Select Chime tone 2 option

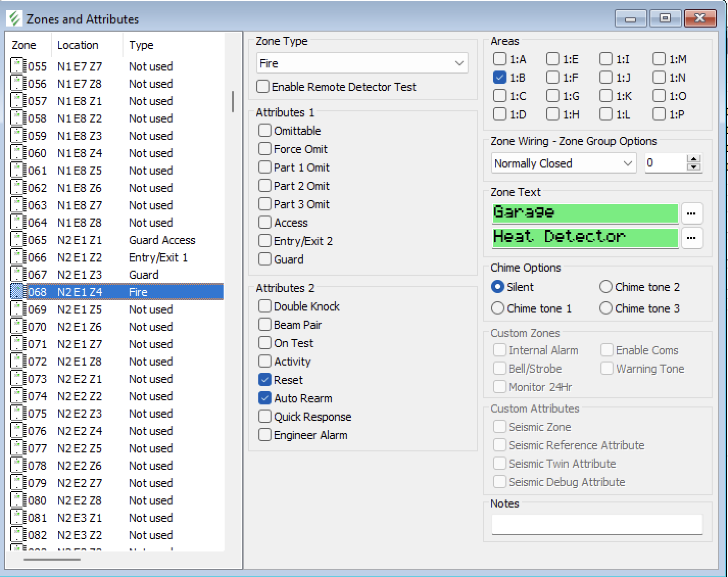coord(605,287)
